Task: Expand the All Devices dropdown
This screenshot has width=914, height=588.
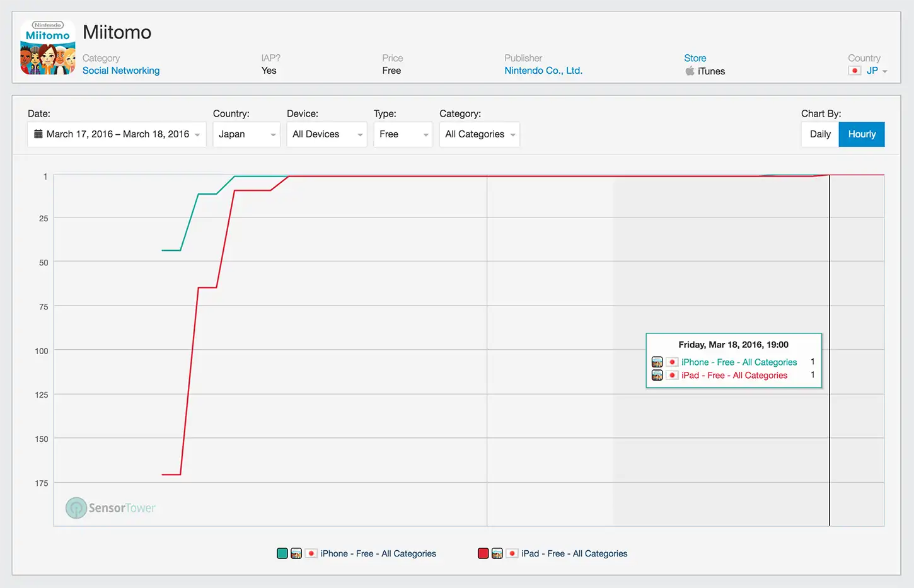Action: click(327, 134)
